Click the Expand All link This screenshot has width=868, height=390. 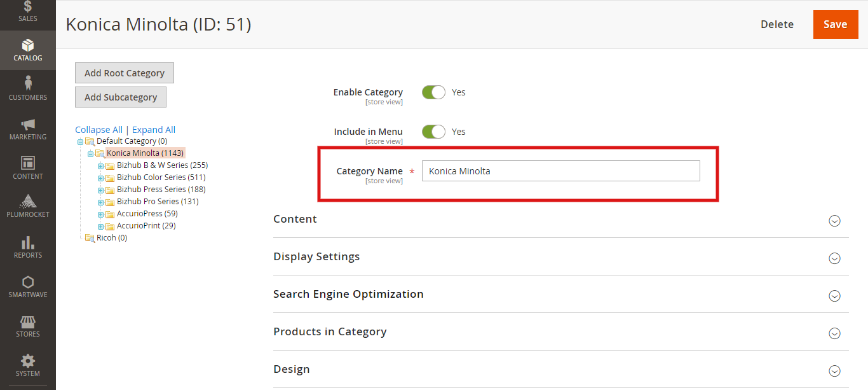(154, 130)
